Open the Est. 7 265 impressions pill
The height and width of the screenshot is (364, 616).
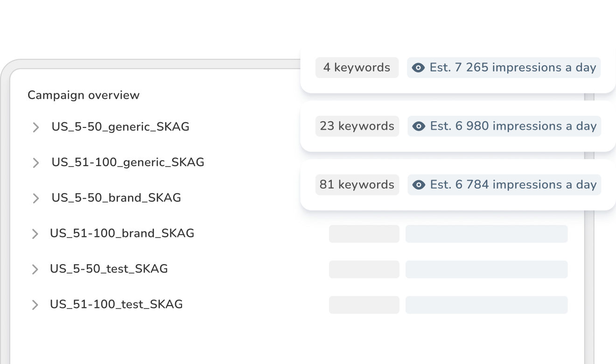[x=504, y=68]
